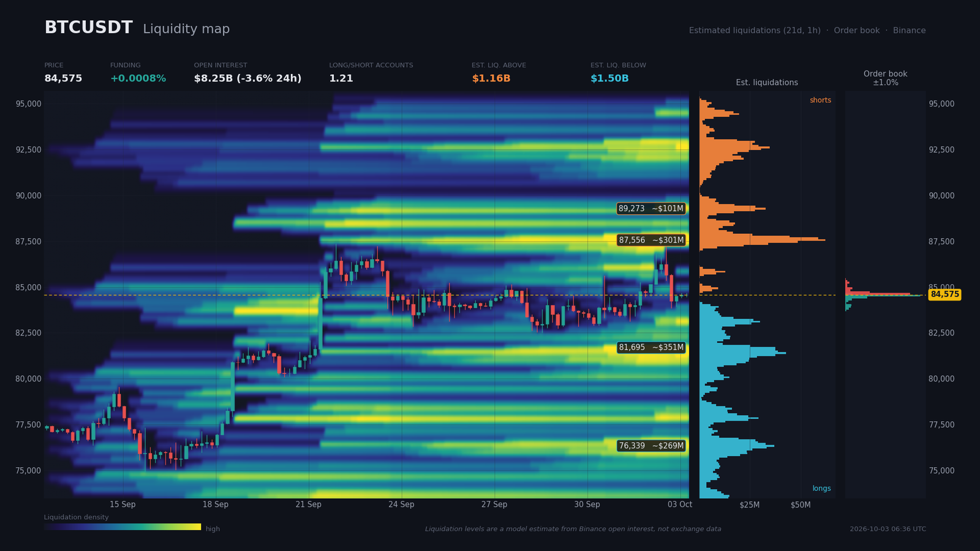Click the left axis 77,500 price label

tap(28, 425)
